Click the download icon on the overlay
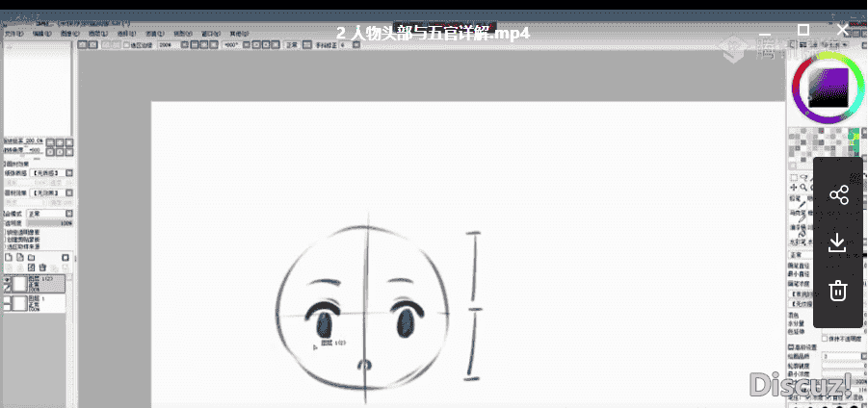 click(x=837, y=242)
